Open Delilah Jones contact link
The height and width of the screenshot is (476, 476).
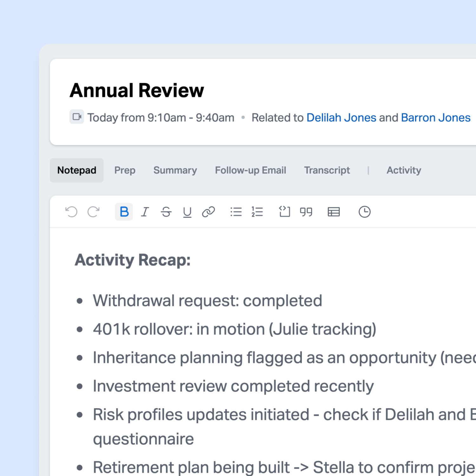click(x=341, y=118)
